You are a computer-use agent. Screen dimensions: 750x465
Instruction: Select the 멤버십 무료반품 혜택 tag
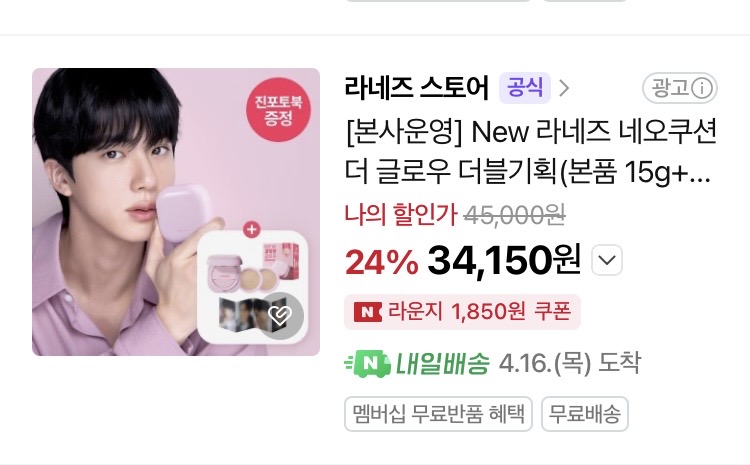438,414
